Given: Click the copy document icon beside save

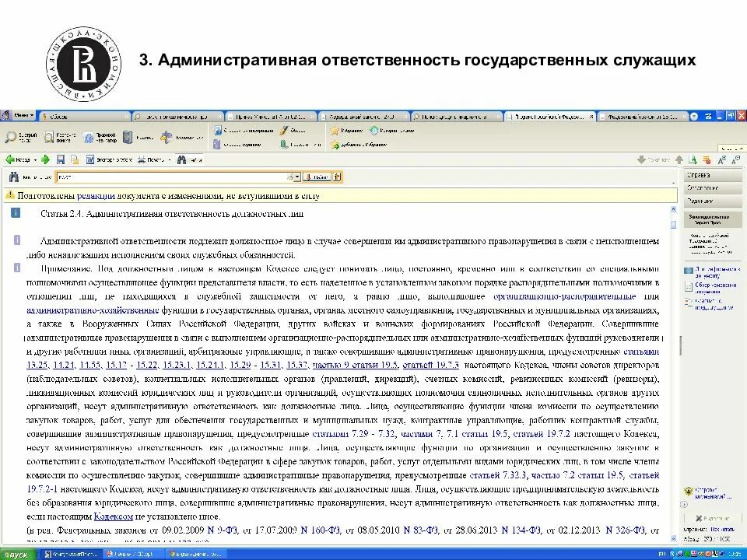Looking at the screenshot, I should click(x=75, y=159).
